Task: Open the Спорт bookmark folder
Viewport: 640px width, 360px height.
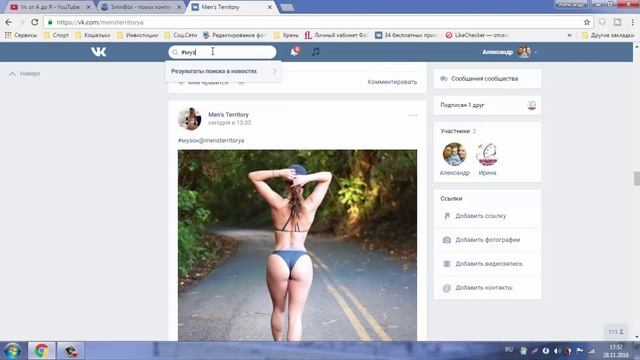Action: tap(56, 35)
